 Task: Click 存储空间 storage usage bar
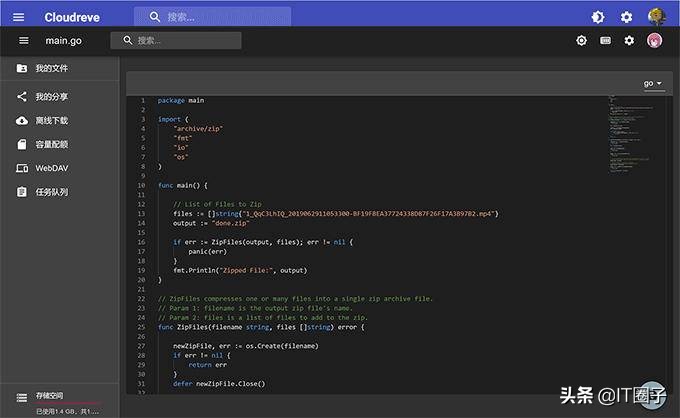pyautogui.click(x=68, y=403)
